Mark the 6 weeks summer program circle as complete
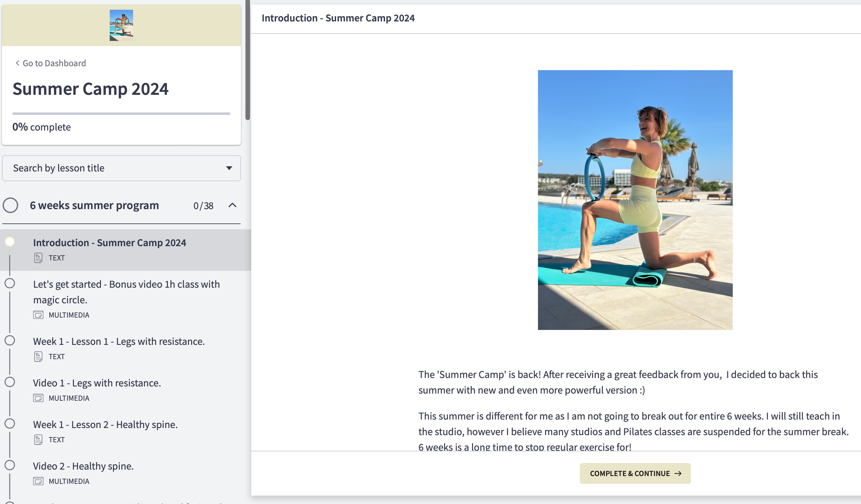861x504 pixels. 11,205
